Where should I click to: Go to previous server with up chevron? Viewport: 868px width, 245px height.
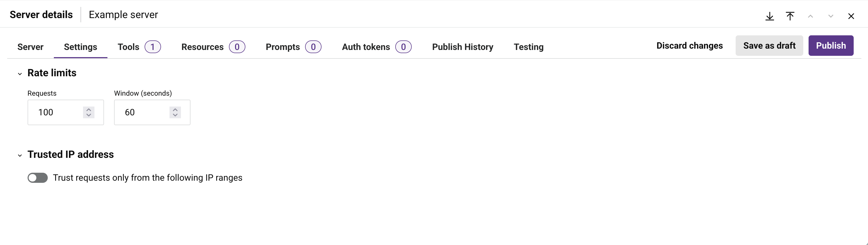pyautogui.click(x=810, y=16)
